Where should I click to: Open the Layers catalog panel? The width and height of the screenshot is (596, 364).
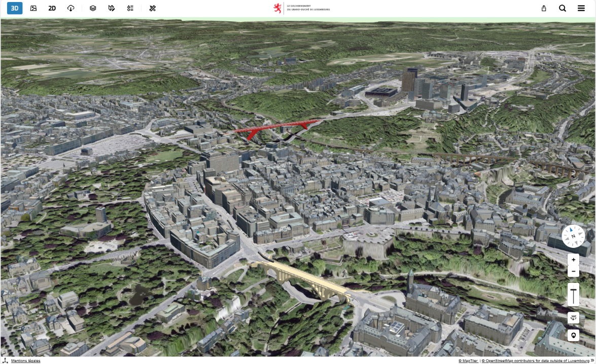(x=92, y=8)
